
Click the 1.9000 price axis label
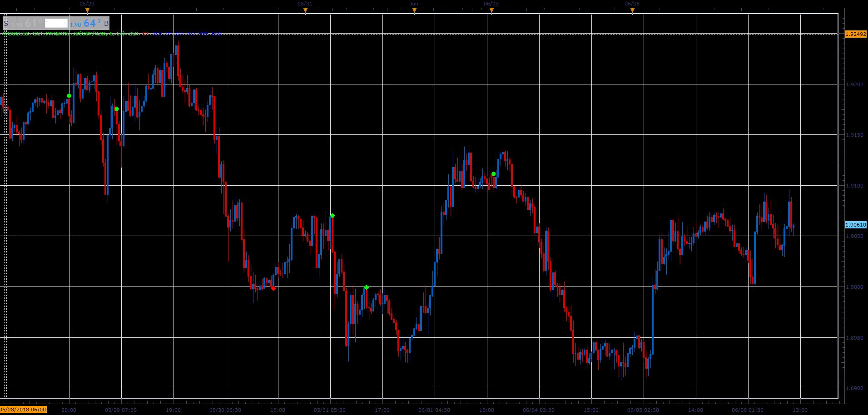(854, 287)
